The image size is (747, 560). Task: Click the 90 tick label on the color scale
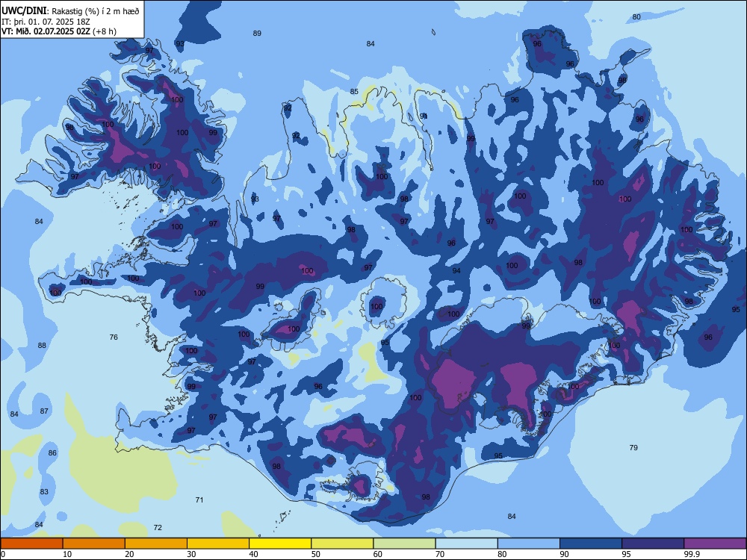click(564, 554)
